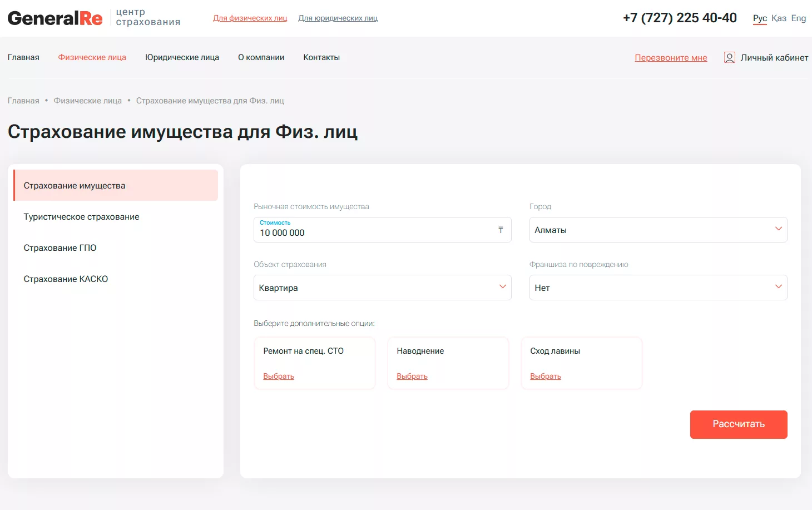Click the Физические лица breadcrumb link
Viewport: 812px width, 510px height.
point(88,101)
